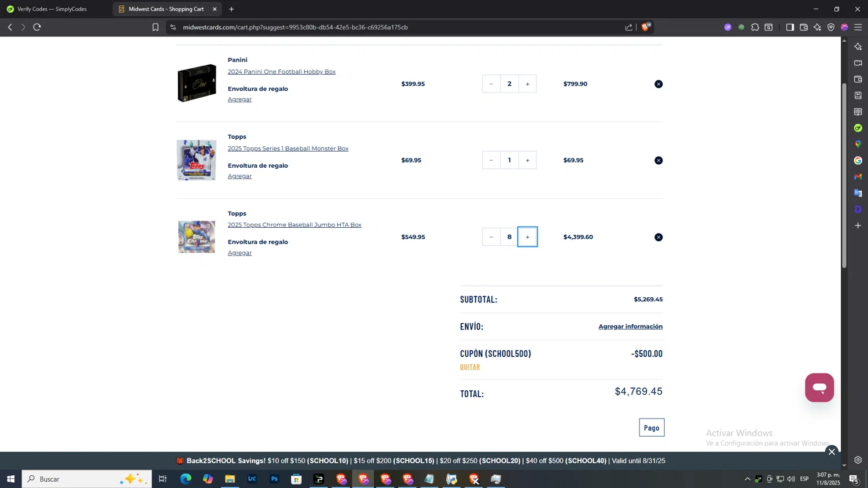Open the share page icon
The width and height of the screenshot is (868, 488).
click(629, 27)
